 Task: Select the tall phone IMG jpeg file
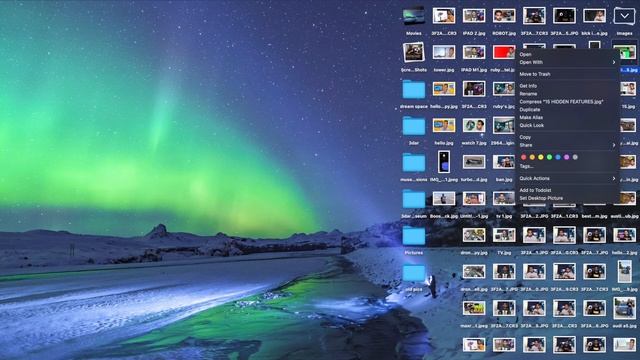(444, 162)
